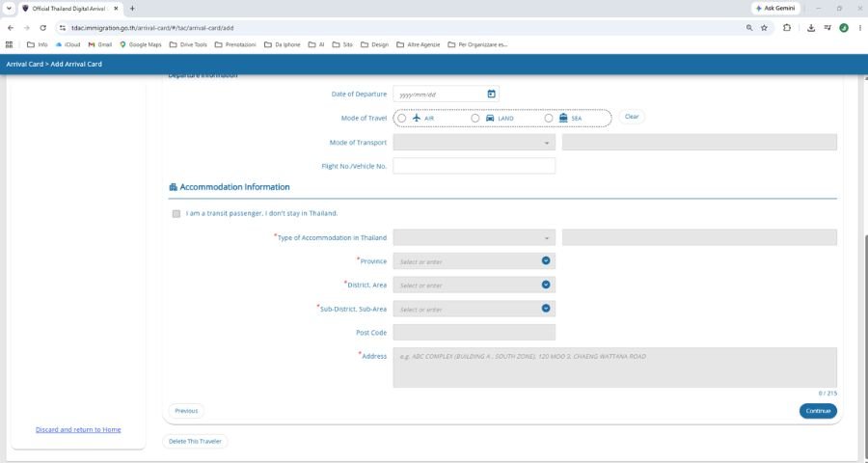Click Delete This Traveler button
Image resolution: width=868 pixels, height=463 pixels.
tap(195, 442)
